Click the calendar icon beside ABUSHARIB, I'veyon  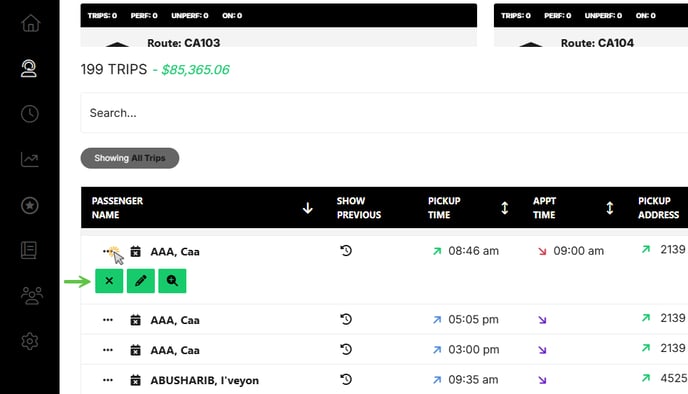[x=136, y=380]
